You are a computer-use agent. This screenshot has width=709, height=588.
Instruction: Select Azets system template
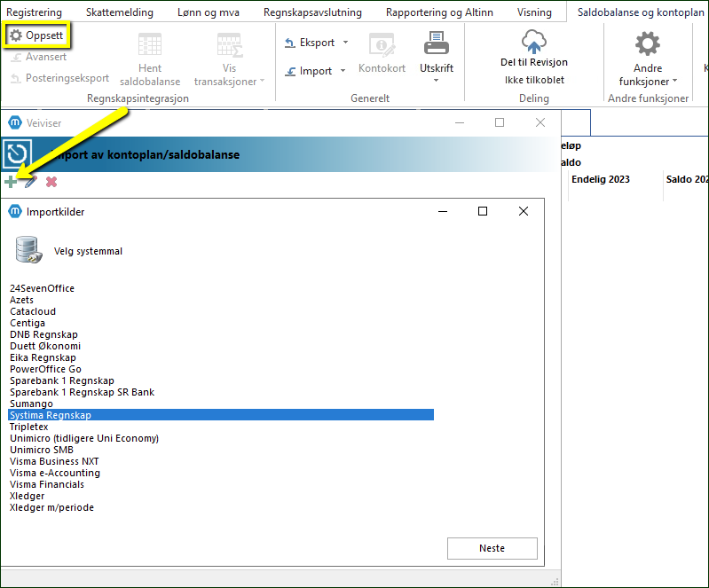point(21,300)
